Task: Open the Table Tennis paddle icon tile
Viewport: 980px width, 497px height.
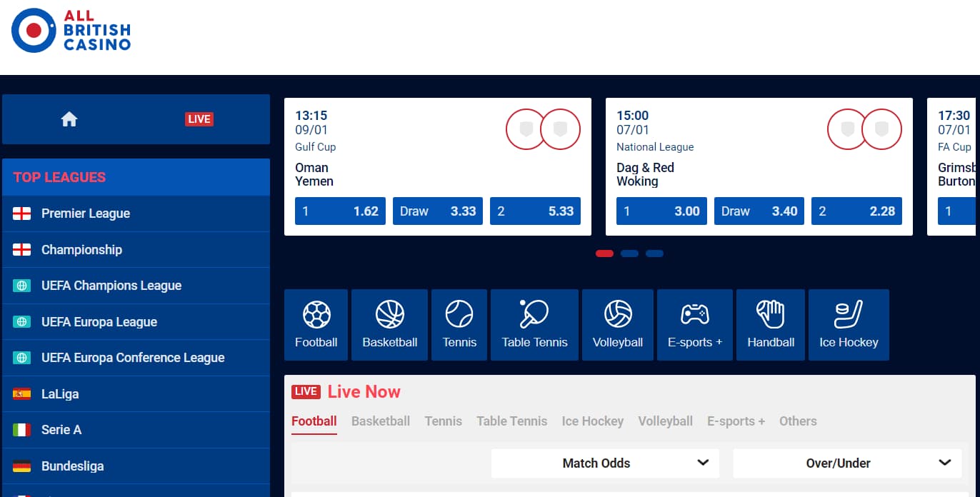Action: click(x=534, y=324)
